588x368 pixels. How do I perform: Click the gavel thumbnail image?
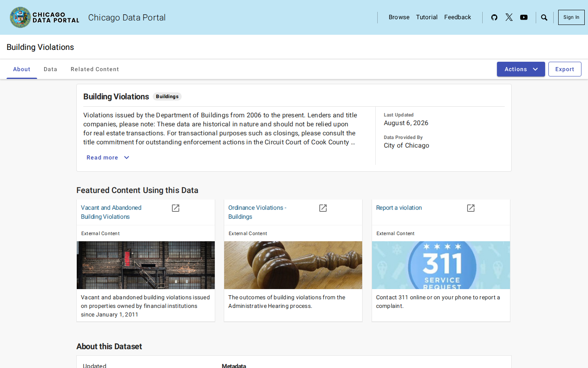pos(293,265)
